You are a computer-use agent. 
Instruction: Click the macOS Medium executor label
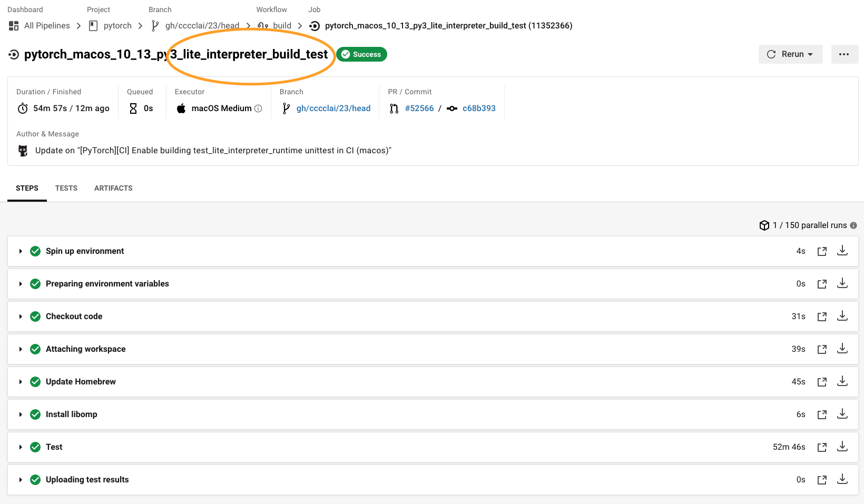[x=221, y=108]
